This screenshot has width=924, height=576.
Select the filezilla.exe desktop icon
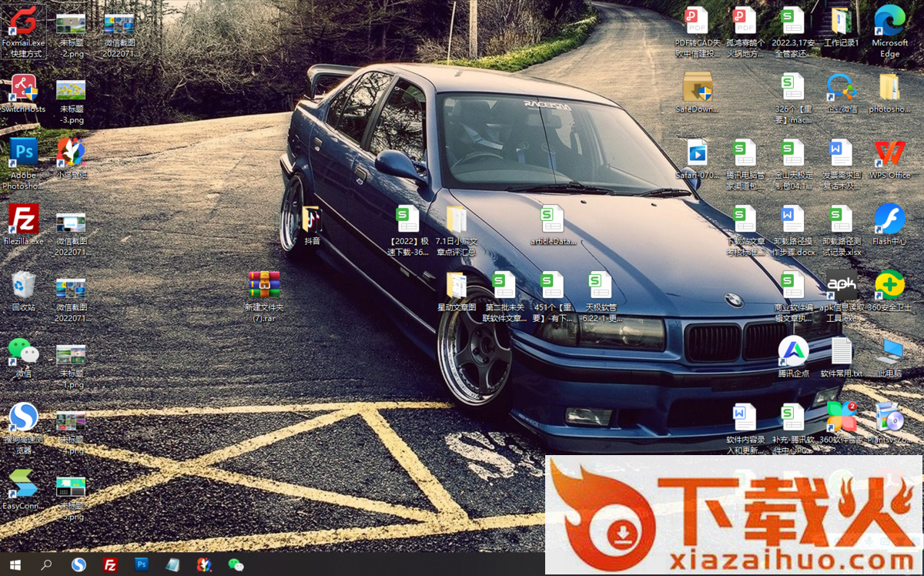point(23,219)
